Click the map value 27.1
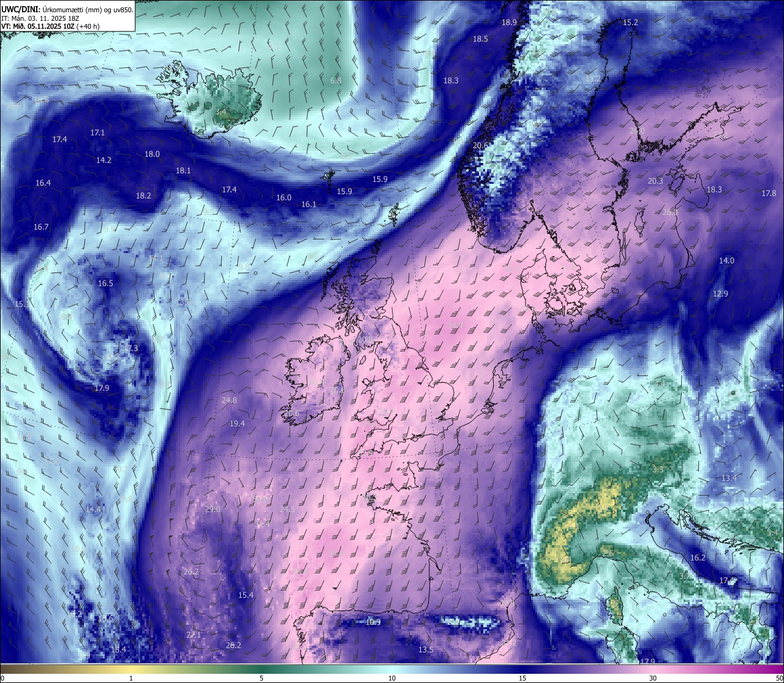 coord(194,635)
